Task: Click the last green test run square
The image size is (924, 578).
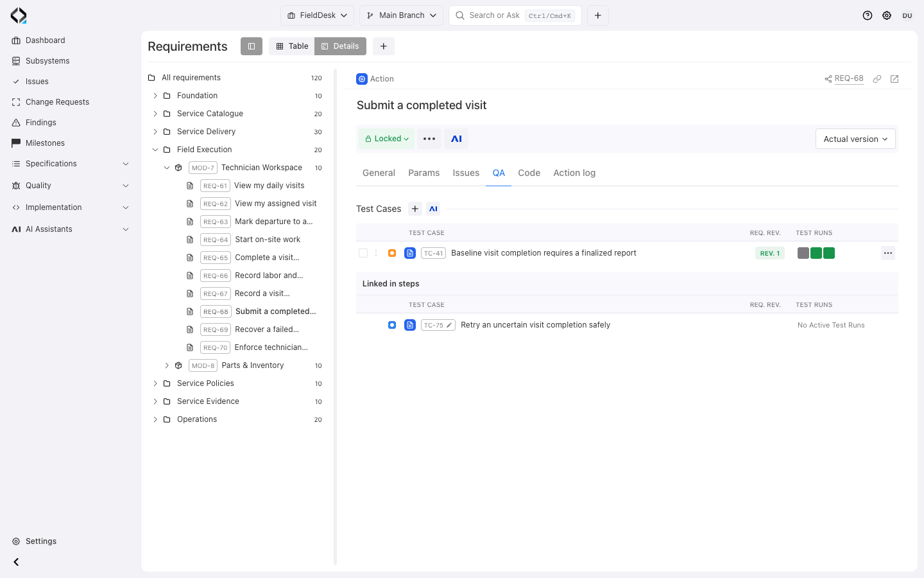Action: tap(829, 253)
